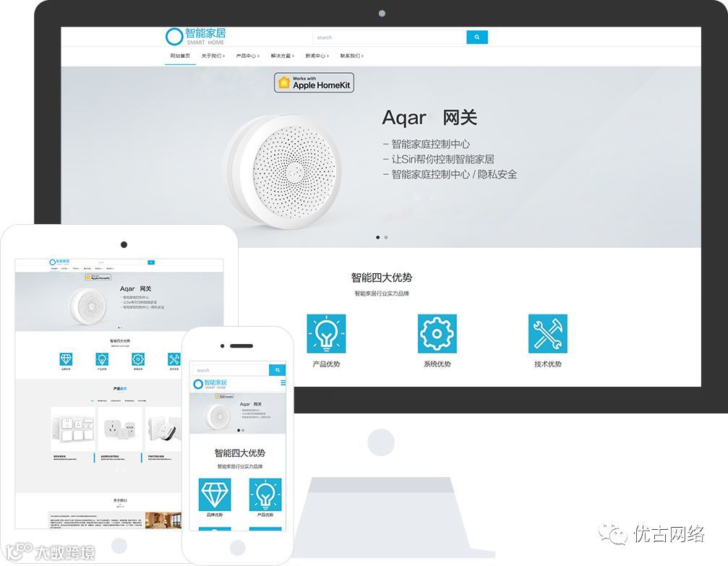Select first banner dot on phone site

(x=239, y=430)
